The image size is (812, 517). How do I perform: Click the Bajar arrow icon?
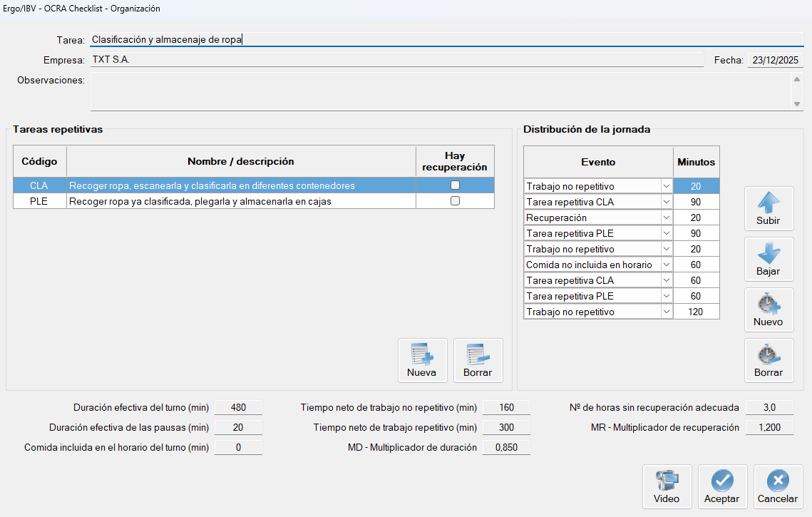[769, 255]
